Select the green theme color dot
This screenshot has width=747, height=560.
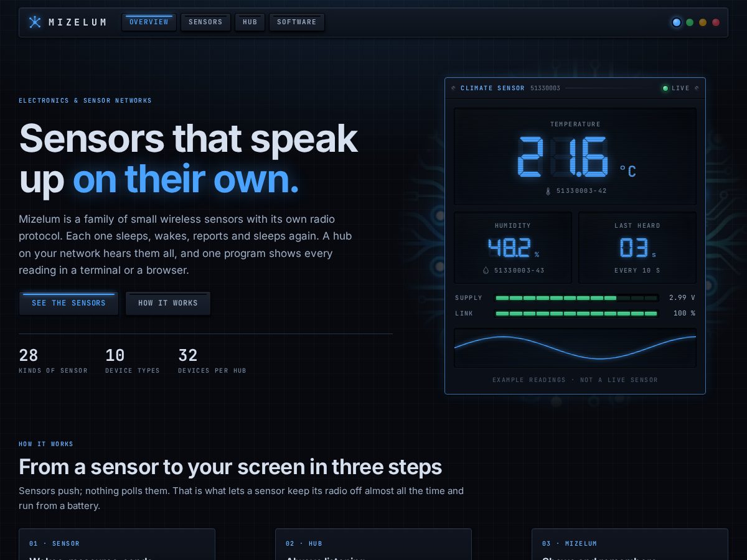(x=690, y=22)
